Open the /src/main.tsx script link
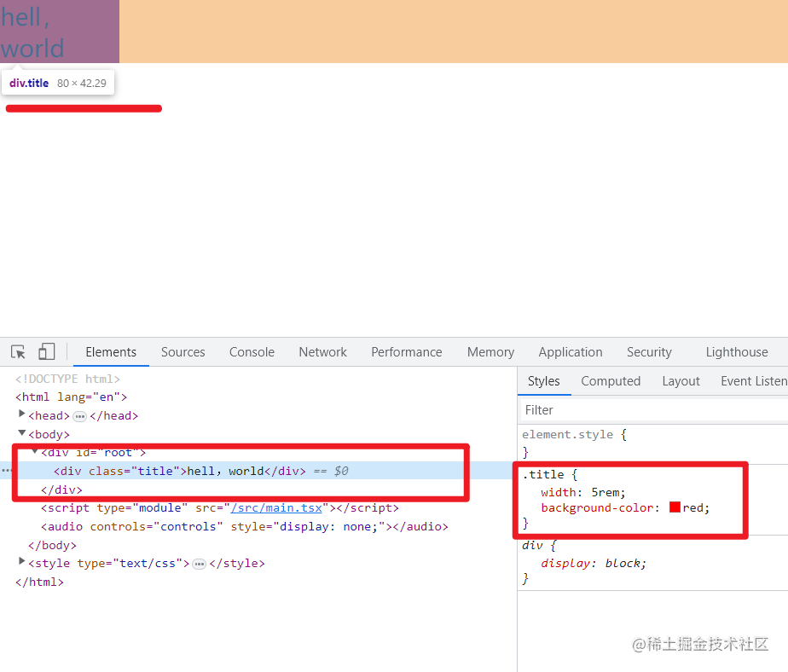788x672 pixels. (276, 508)
